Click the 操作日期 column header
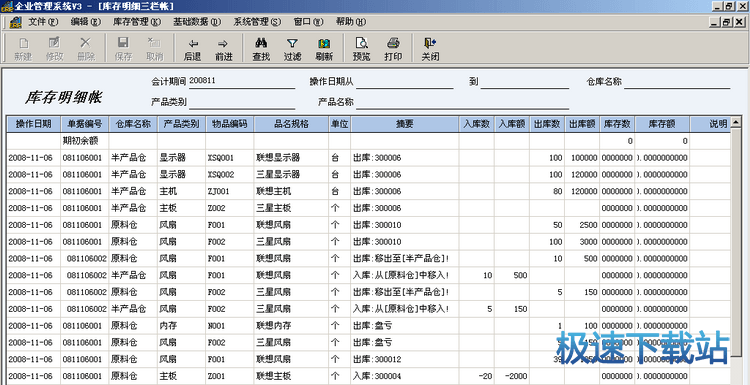The width and height of the screenshot is (750, 385). coord(34,124)
